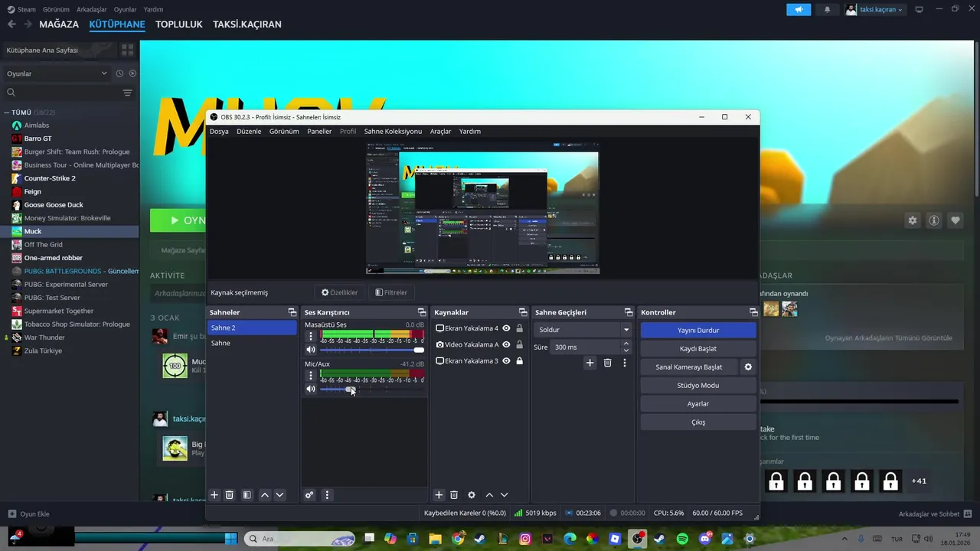This screenshot has width=980, height=551.
Task: Undock the Sahne Geçişleri panel
Action: coord(627,312)
